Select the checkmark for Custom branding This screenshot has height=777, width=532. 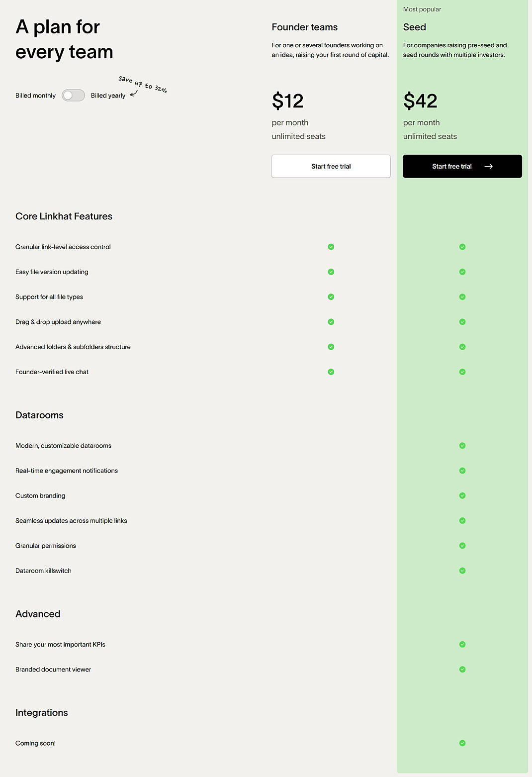point(462,495)
